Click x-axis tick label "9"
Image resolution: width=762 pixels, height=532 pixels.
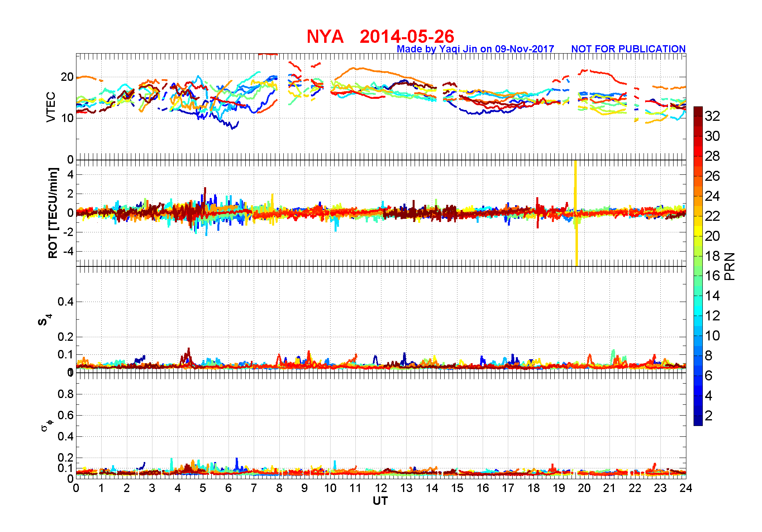(305, 488)
